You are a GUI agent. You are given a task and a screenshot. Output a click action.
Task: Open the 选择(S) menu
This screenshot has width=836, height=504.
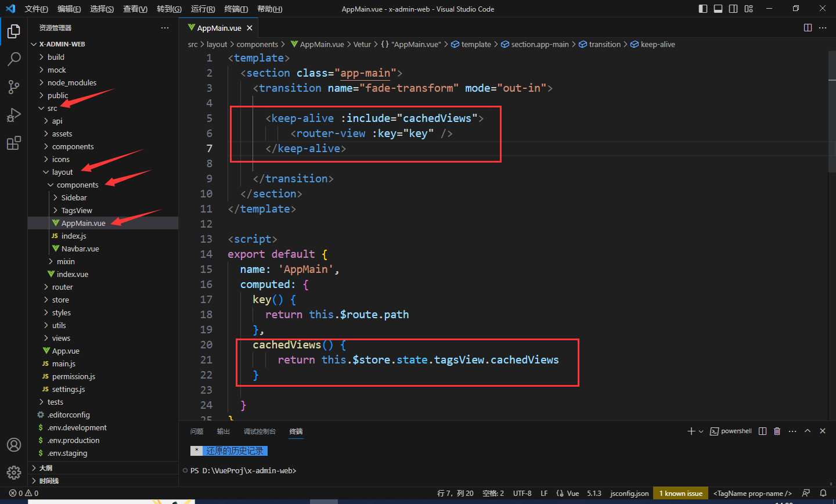pyautogui.click(x=102, y=9)
